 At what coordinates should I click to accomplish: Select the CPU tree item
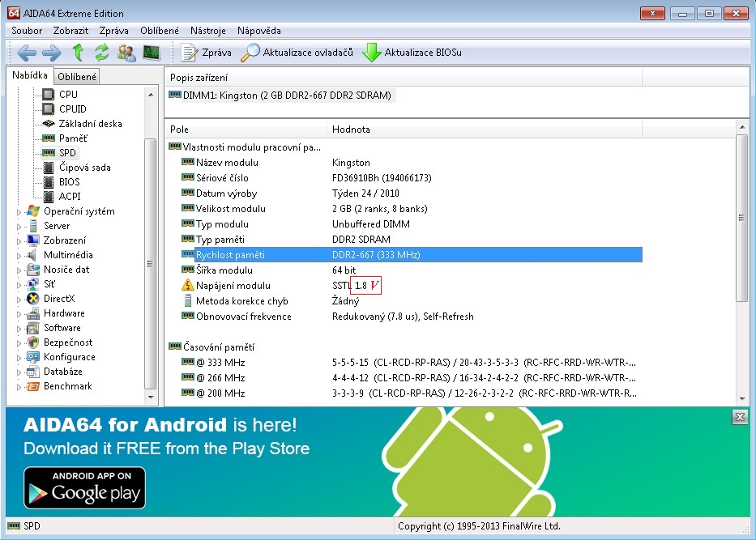tap(68, 95)
